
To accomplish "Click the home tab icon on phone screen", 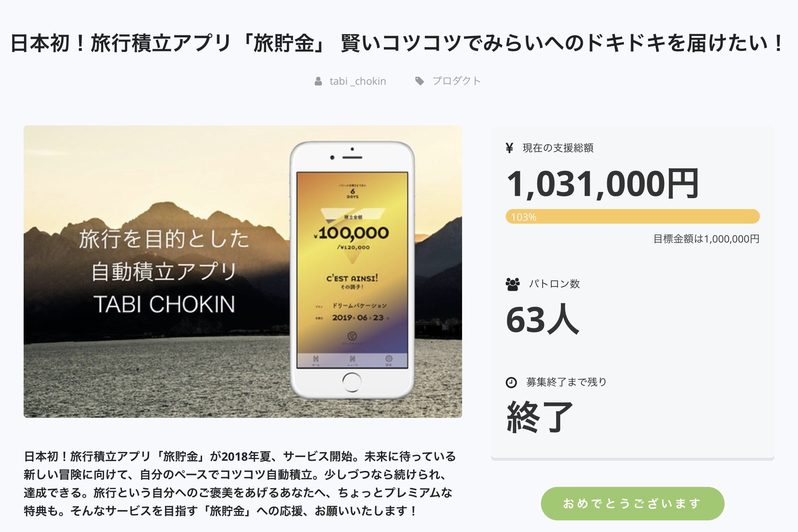I will tap(316, 359).
